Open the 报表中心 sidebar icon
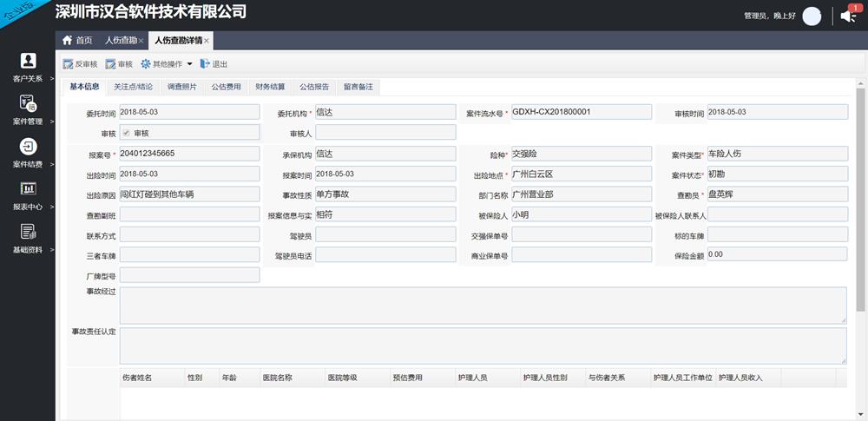Viewport: 868px width, 421px height. pos(29,188)
